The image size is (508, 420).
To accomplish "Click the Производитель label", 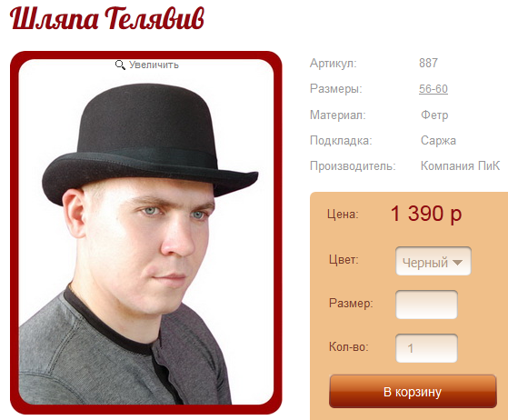I will (353, 166).
